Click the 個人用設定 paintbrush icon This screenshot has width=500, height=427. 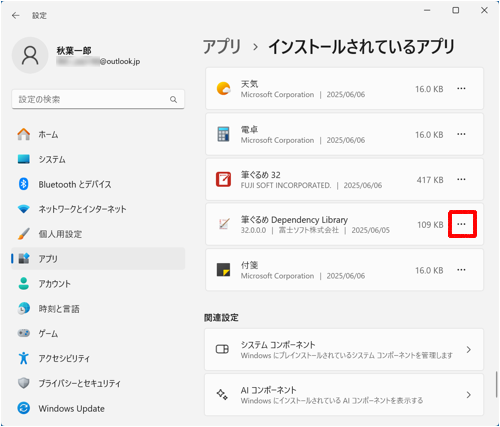24,234
